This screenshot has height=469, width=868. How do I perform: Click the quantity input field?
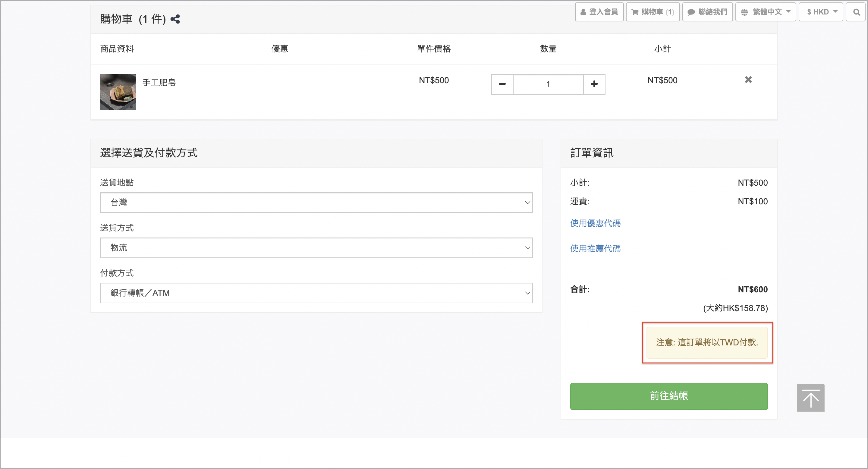pyautogui.click(x=548, y=84)
